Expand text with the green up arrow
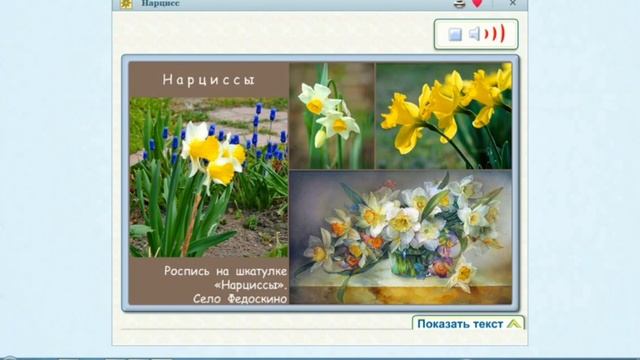Screen dimensions: 640x360 click(x=514, y=324)
